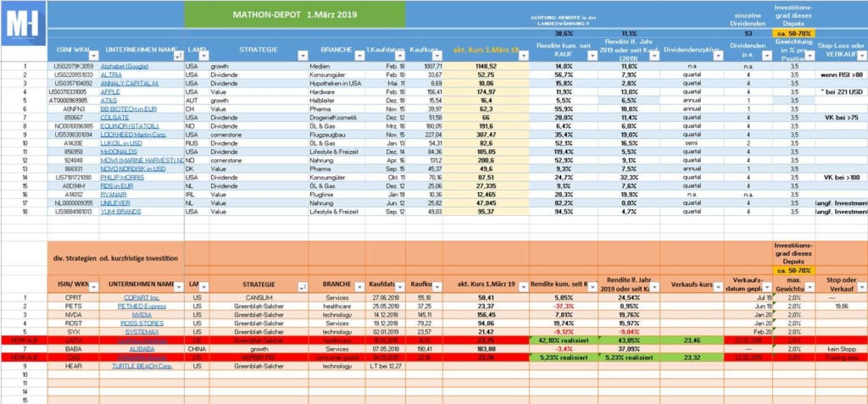This screenshot has height=404, width=868.
Task: Select the CANSLIM strategy cell
Action: click(x=261, y=298)
